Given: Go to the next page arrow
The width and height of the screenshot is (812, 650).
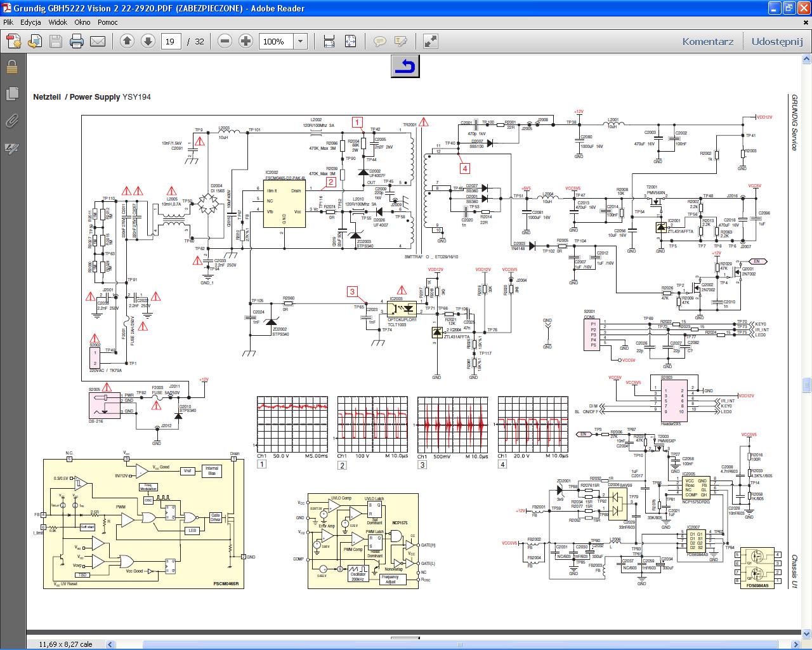Looking at the screenshot, I should click(x=148, y=41).
